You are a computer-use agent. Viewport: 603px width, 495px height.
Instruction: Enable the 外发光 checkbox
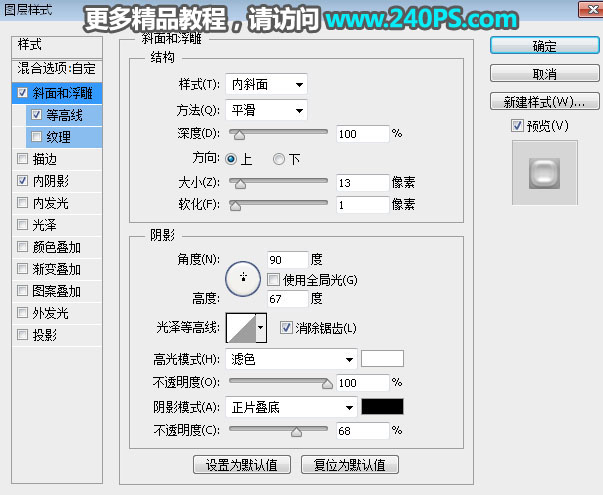coord(22,312)
